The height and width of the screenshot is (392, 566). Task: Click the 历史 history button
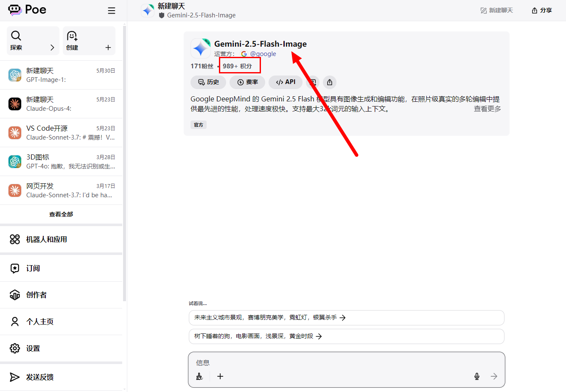[208, 82]
